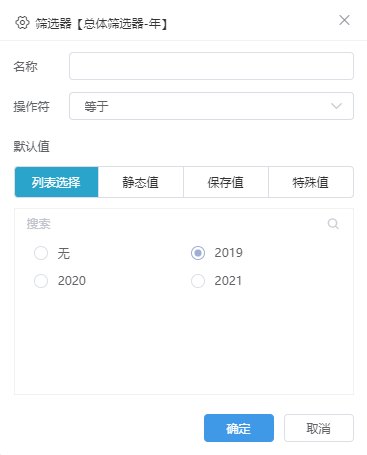Viewport: 367px width, 455px height.
Task: Click the 操作符 field label
Action: tap(32, 106)
